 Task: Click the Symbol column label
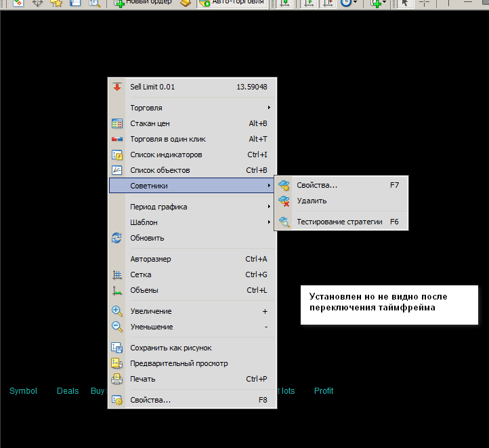tap(23, 391)
